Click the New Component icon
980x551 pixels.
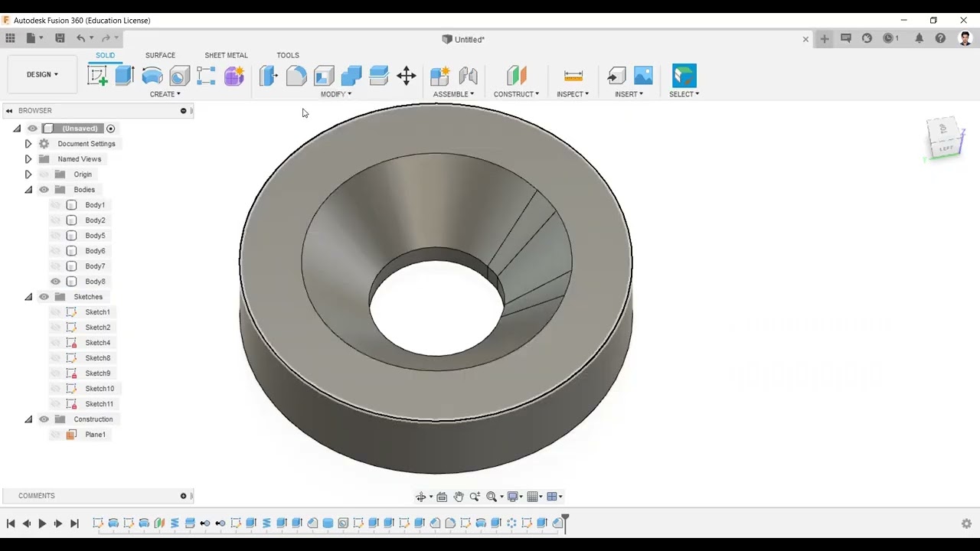(x=440, y=75)
